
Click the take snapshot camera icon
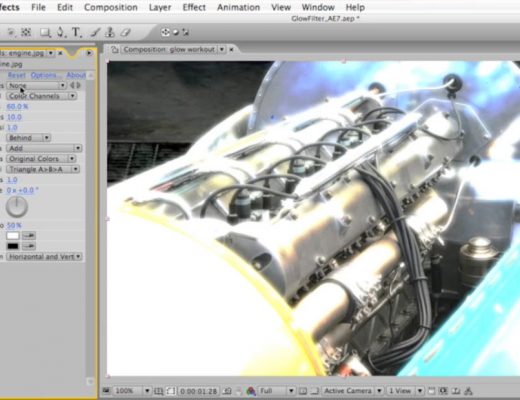click(227, 391)
